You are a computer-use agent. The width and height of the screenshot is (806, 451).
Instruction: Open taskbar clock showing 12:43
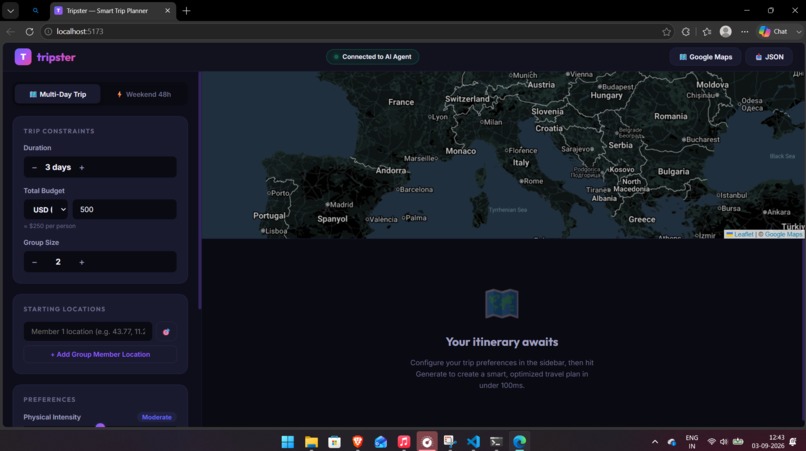(768, 441)
